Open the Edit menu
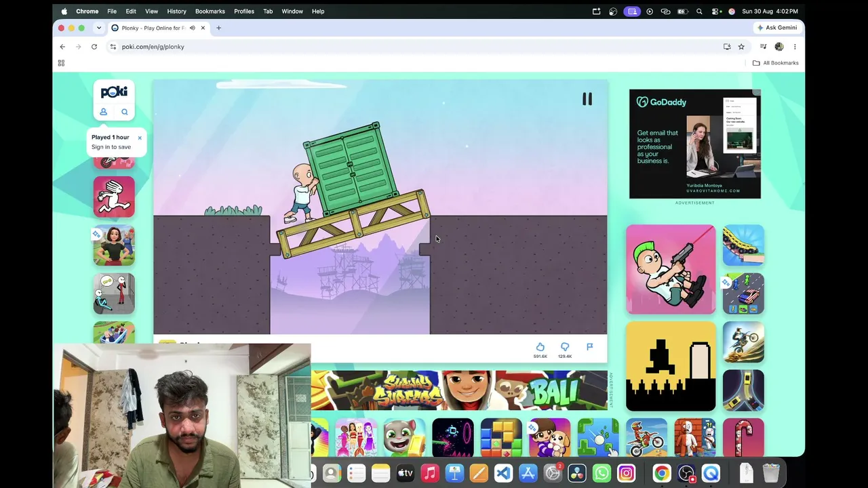Screen dimensions: 868x488 click(131, 11)
